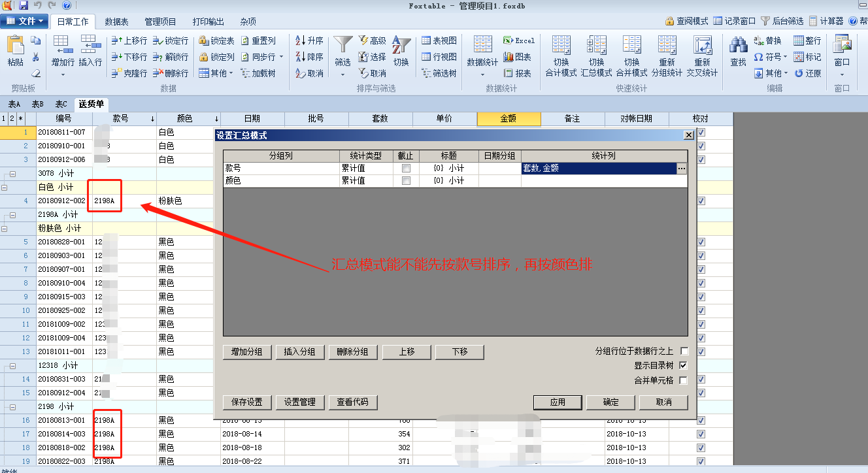The width and height of the screenshot is (868, 473).
Task: Toggle 截止 checkbox for 颜色 row
Action: [406, 181]
